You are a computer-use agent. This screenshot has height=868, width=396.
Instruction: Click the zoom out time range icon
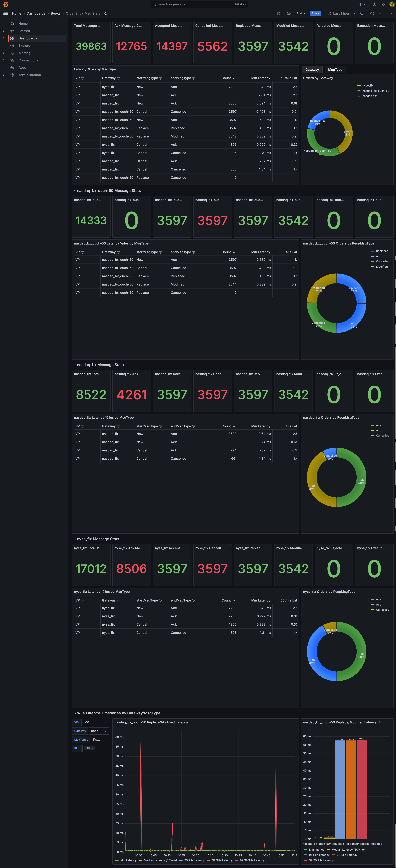pos(362,14)
